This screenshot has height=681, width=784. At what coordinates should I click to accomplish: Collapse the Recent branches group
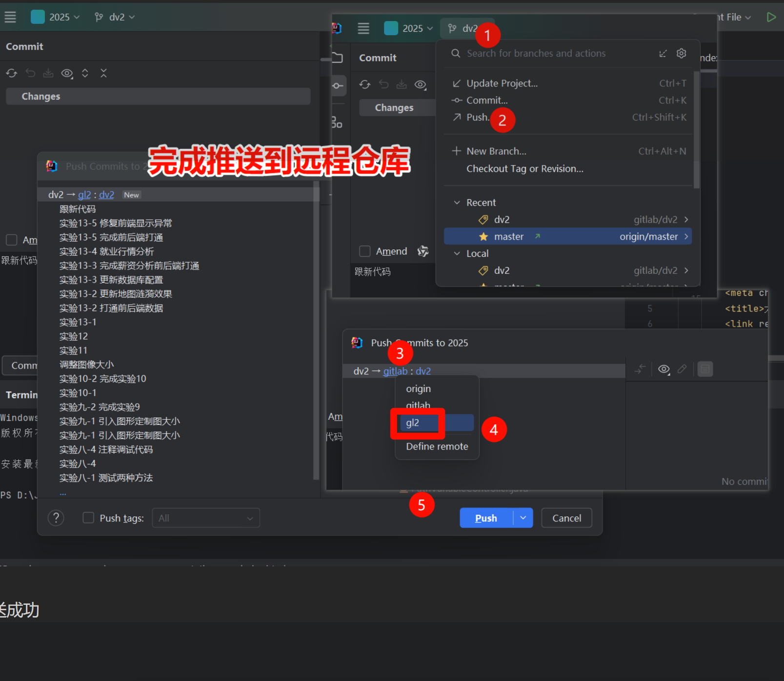coord(457,203)
